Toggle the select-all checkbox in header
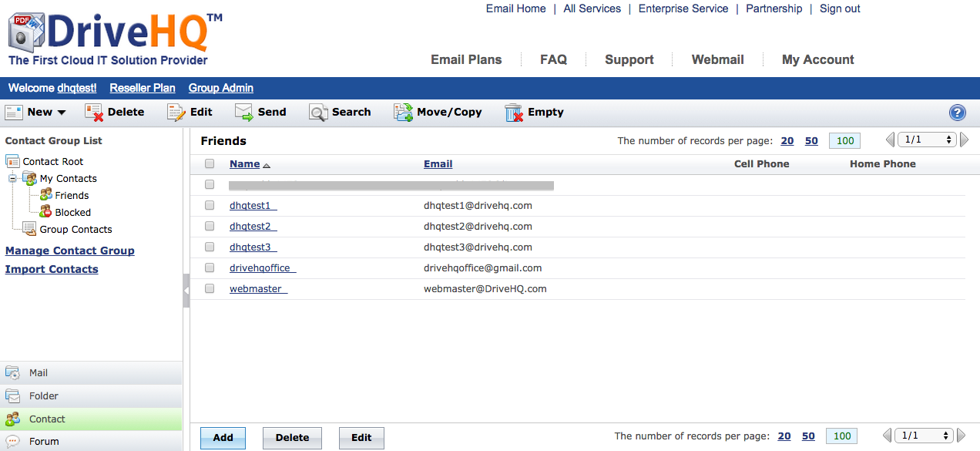980x451 pixels. [x=210, y=164]
